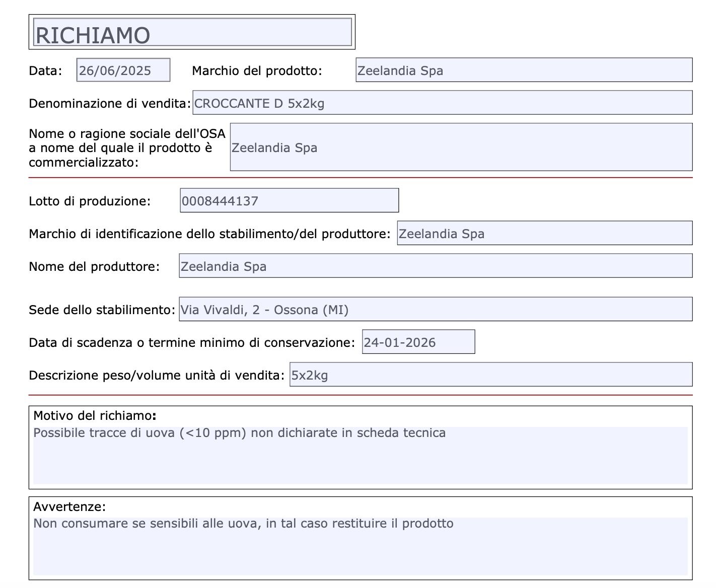The image size is (716, 588).
Task: Focus the Denominazione di vendita field
Action: point(442,103)
